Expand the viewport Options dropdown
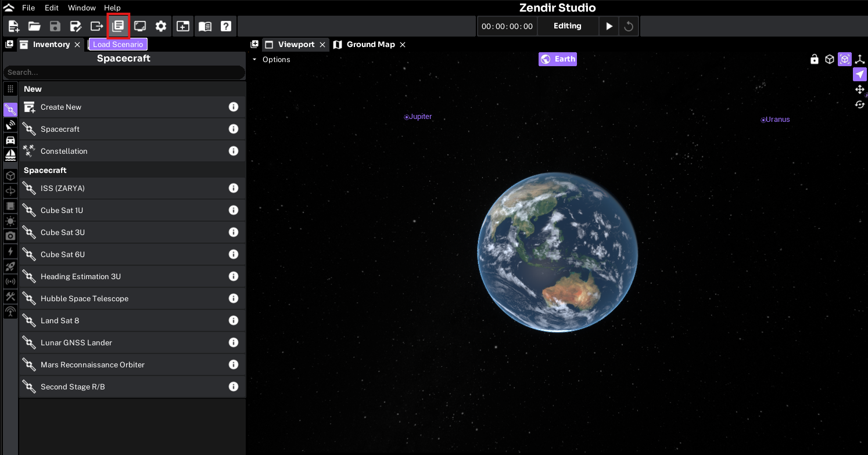The height and width of the screenshot is (455, 868). pyautogui.click(x=271, y=60)
